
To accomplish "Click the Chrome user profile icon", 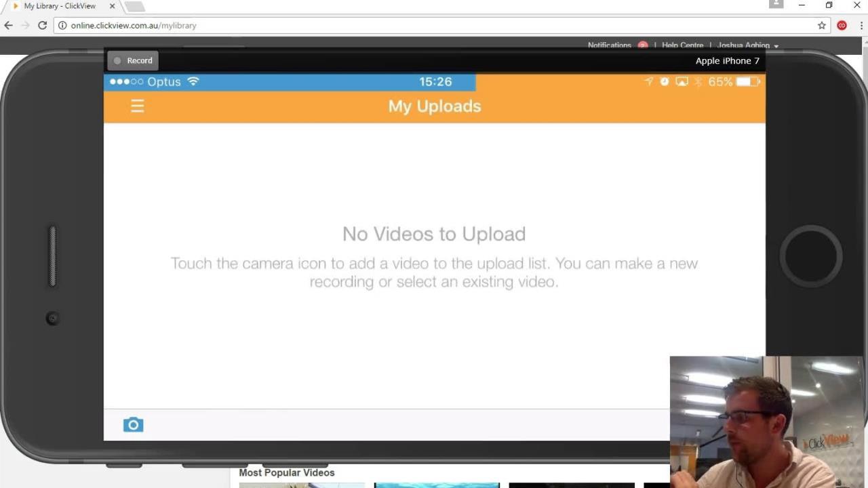I will [776, 4].
